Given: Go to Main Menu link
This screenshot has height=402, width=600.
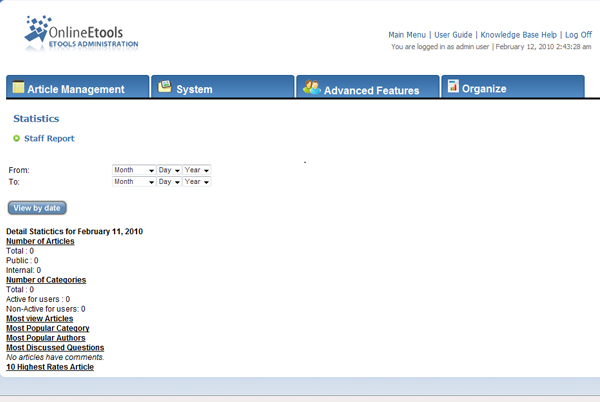Looking at the screenshot, I should coord(408,35).
